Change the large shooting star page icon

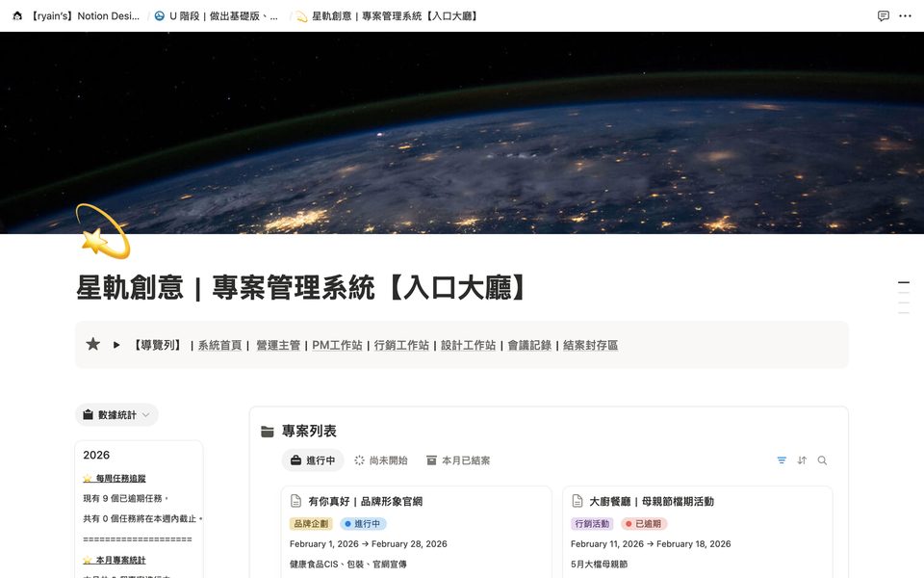(x=103, y=231)
